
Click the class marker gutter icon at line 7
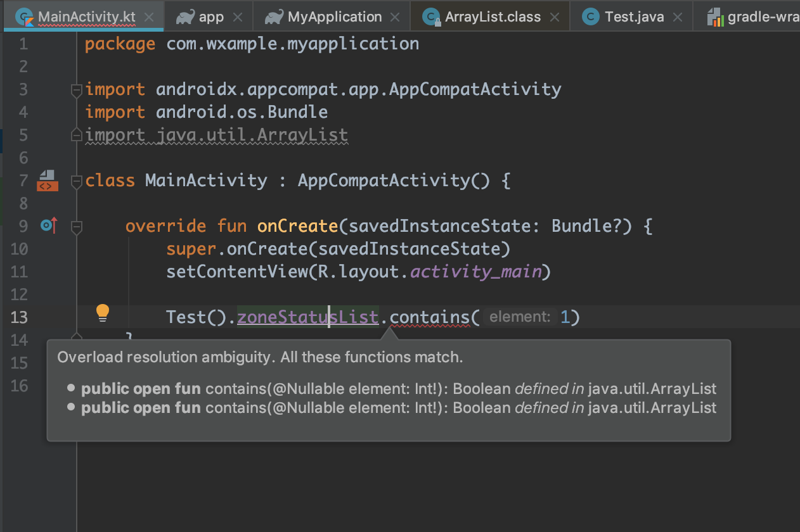pos(47,180)
